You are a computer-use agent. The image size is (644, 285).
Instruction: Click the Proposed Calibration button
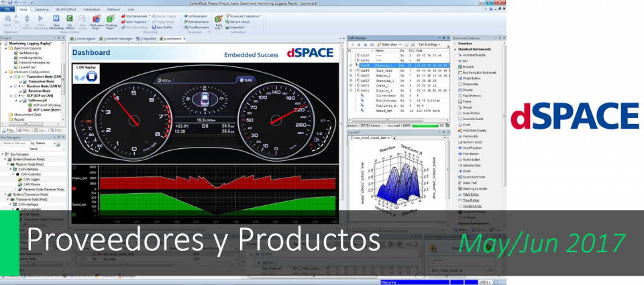243,16
